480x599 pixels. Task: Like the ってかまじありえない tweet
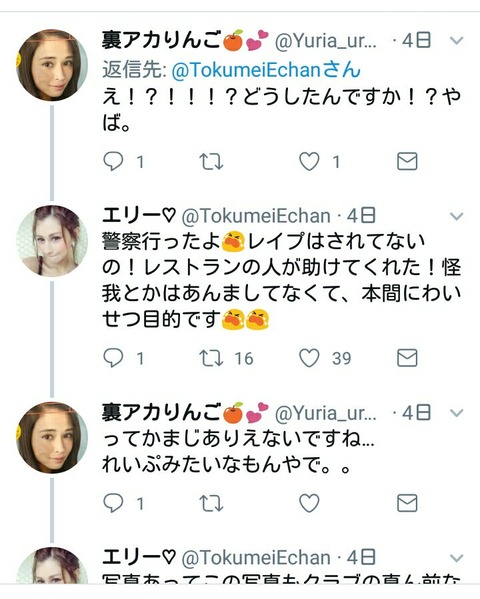(x=309, y=503)
